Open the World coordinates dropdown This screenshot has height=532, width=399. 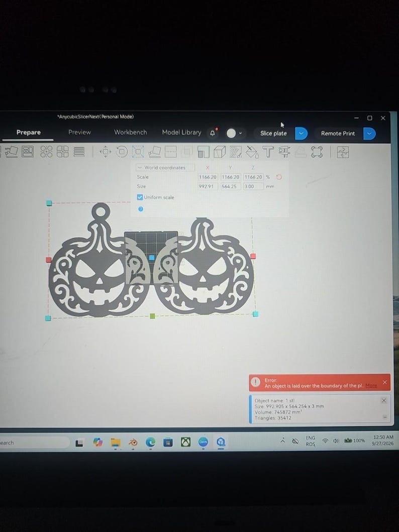[165, 167]
